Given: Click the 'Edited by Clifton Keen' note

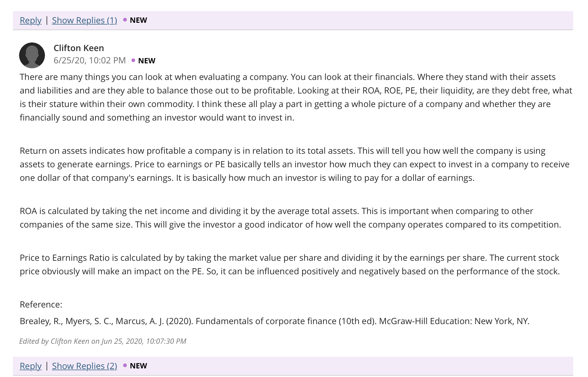Looking at the screenshot, I should (103, 341).
